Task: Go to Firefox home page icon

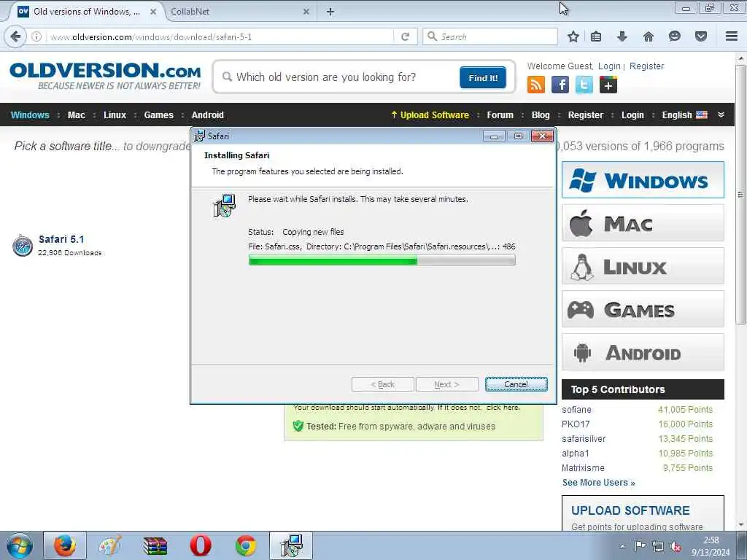Action: click(x=649, y=36)
